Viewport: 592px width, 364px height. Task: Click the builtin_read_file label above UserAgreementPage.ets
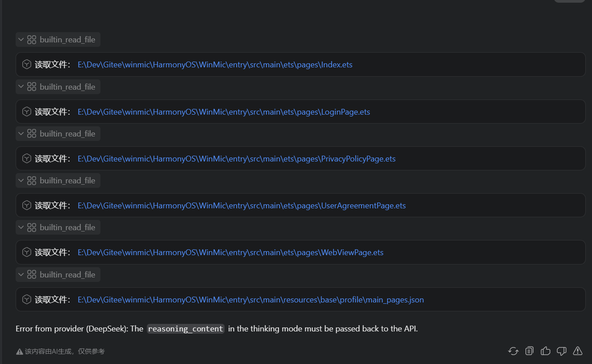67,180
